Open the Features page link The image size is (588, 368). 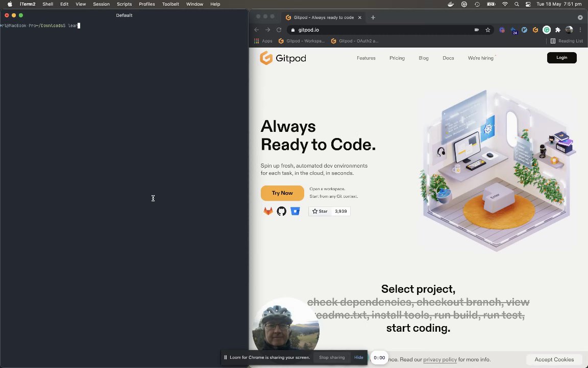point(366,58)
